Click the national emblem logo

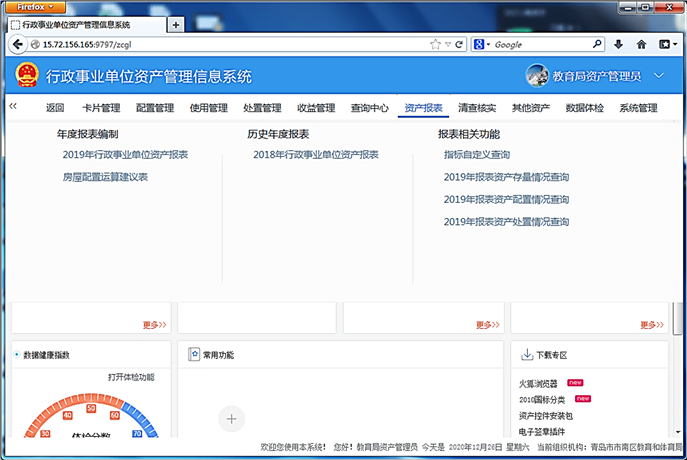point(27,74)
